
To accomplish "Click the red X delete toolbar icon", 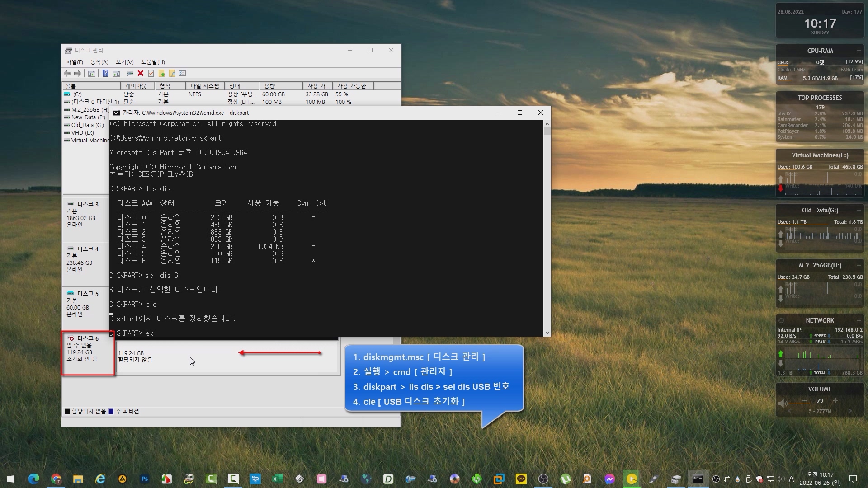I will pyautogui.click(x=141, y=73).
